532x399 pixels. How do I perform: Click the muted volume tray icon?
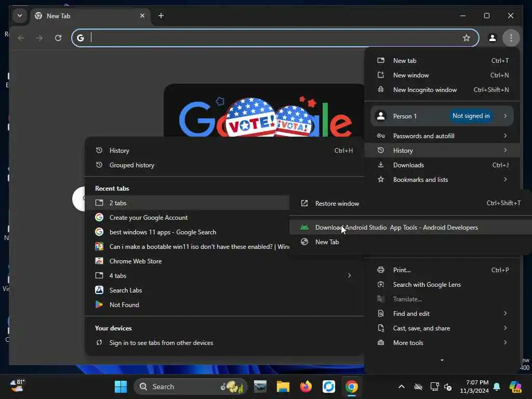tap(448, 387)
